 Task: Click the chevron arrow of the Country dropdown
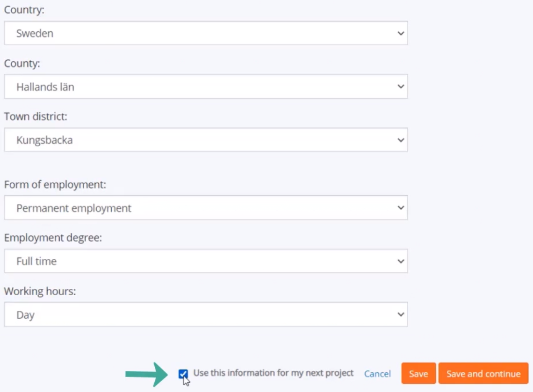(401, 33)
